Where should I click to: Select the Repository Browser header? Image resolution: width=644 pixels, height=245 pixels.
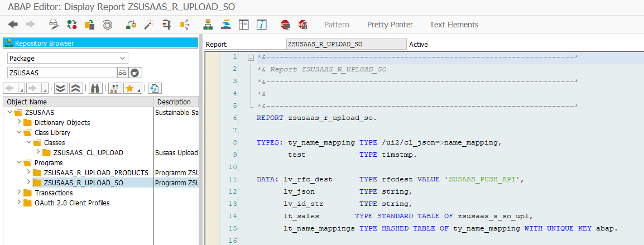[x=100, y=43]
